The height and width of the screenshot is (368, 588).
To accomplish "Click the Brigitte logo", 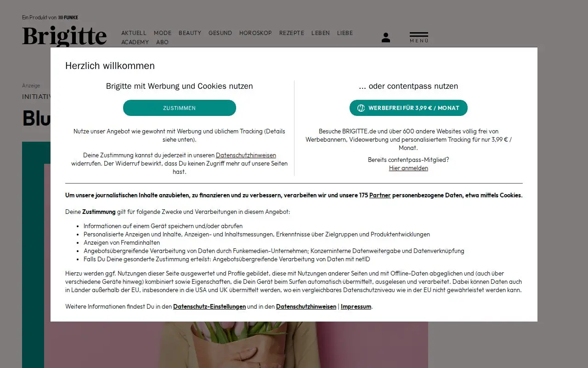I will 65,36.
